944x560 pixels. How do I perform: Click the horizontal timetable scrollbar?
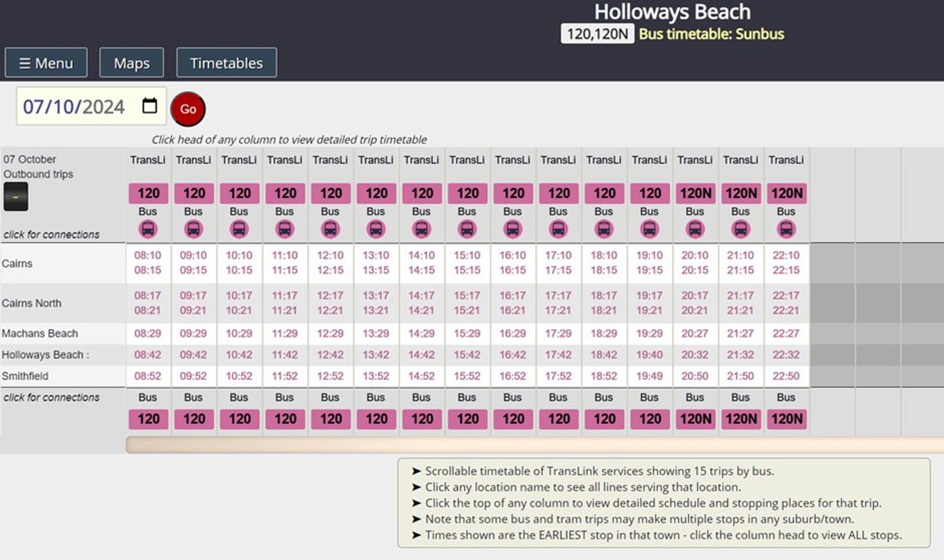tap(535, 445)
